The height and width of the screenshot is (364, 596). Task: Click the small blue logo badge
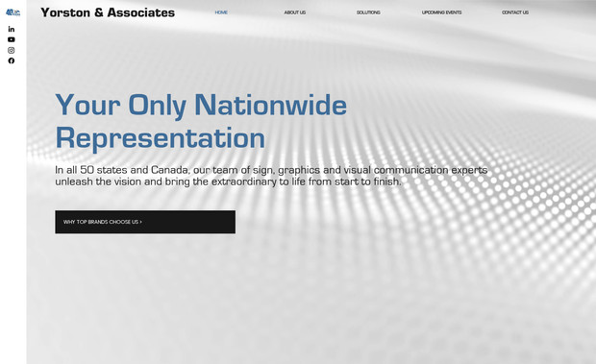(x=12, y=12)
